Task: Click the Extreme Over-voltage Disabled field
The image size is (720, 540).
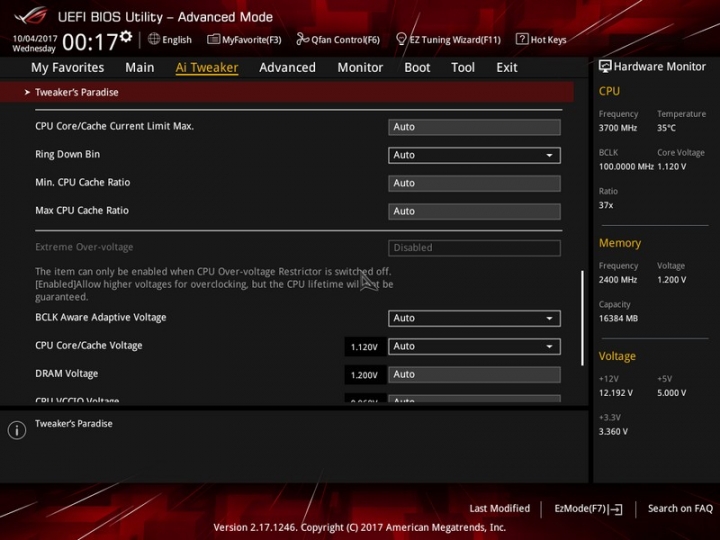Action: coord(474,248)
